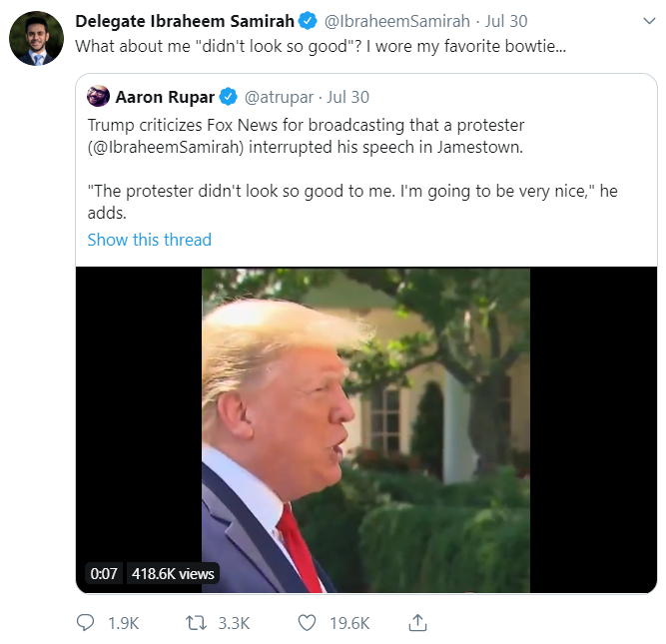Click the 418.6K views label
666x644 pixels.
coord(173,573)
